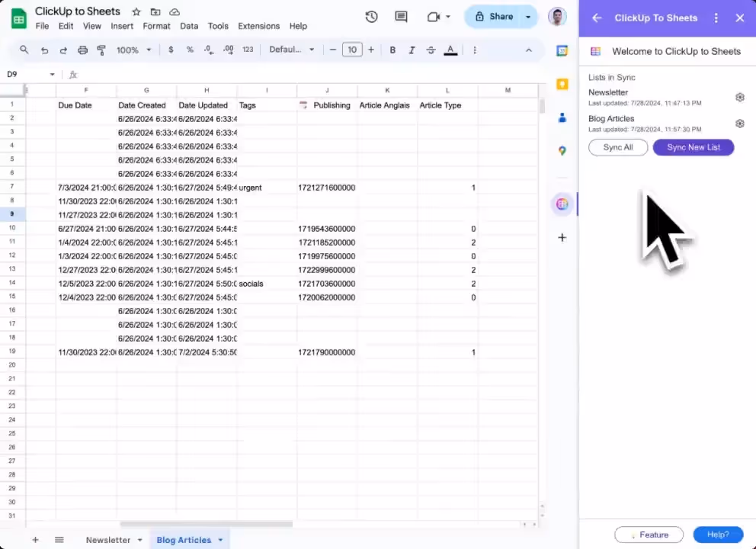Toggle strikethrough formatting
756x549 pixels.
pos(431,50)
